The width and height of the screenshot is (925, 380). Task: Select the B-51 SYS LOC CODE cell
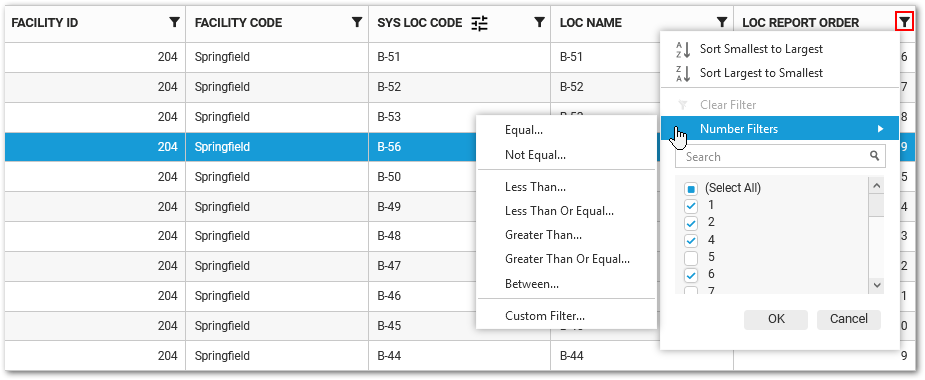pos(460,57)
